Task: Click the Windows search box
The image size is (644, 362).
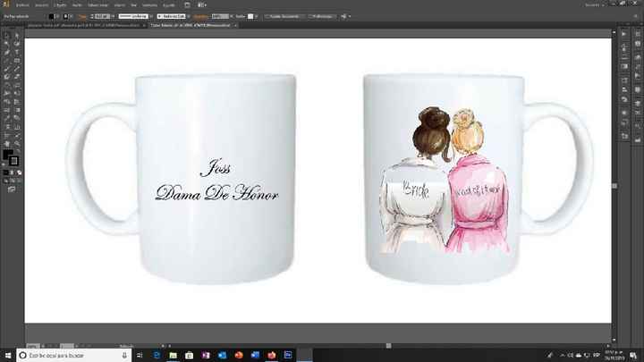Action: pyautogui.click(x=74, y=355)
